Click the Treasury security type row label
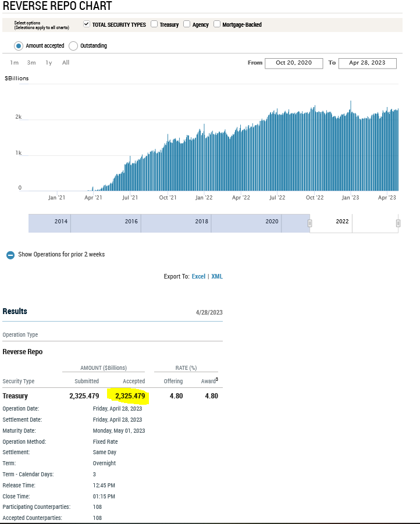The height and width of the screenshot is (524, 420). tap(15, 396)
